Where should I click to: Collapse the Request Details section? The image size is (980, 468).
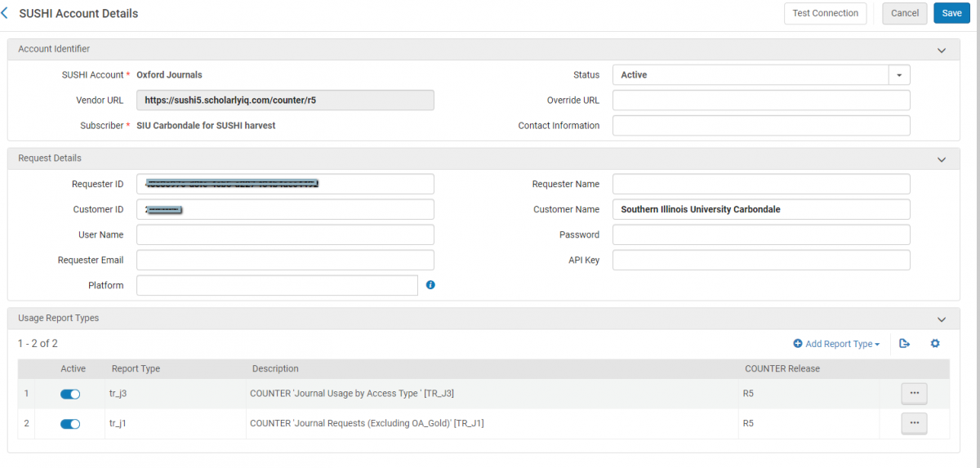(x=942, y=159)
